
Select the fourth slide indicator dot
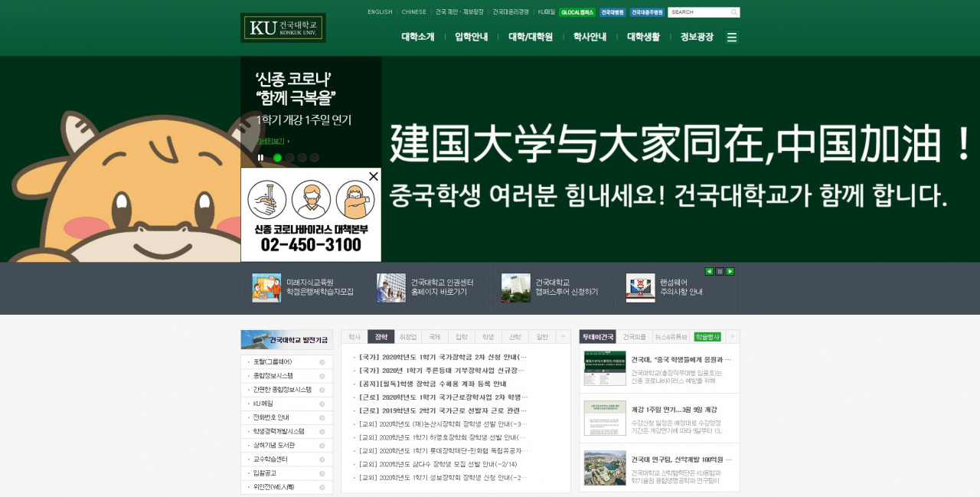314,158
